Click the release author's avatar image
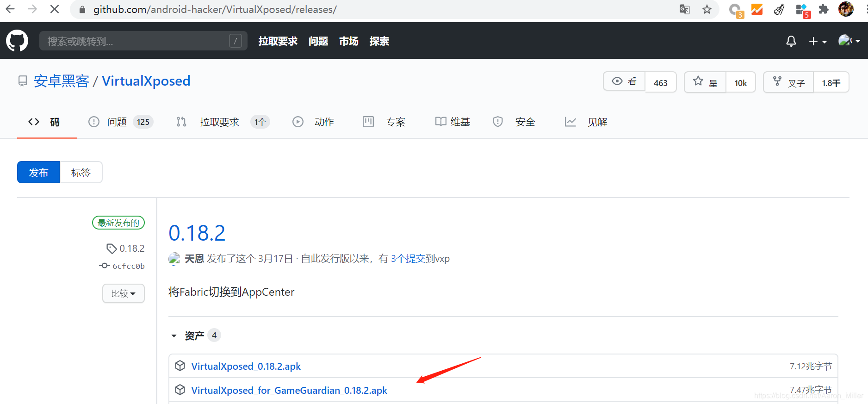The image size is (868, 404). coord(174,259)
